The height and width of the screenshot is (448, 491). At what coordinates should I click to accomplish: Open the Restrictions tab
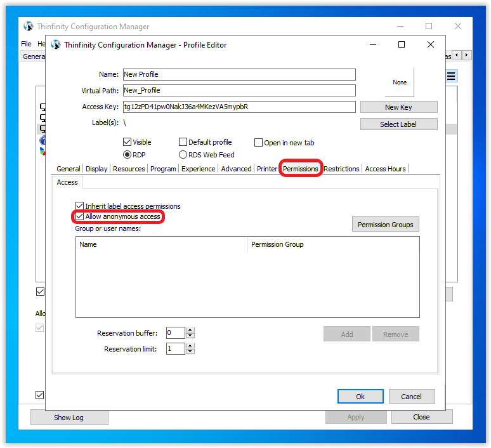341,169
